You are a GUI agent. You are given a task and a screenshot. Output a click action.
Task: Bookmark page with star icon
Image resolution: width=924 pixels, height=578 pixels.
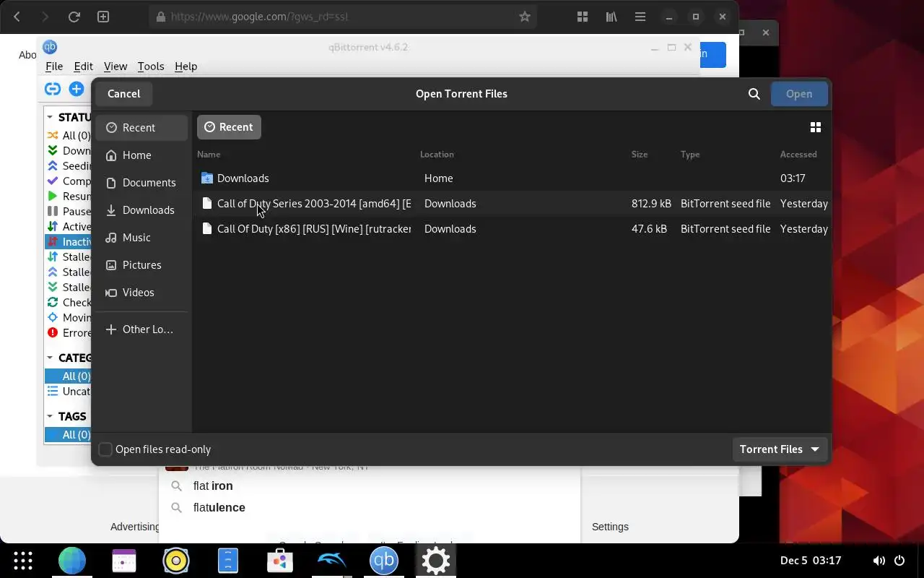tap(525, 17)
